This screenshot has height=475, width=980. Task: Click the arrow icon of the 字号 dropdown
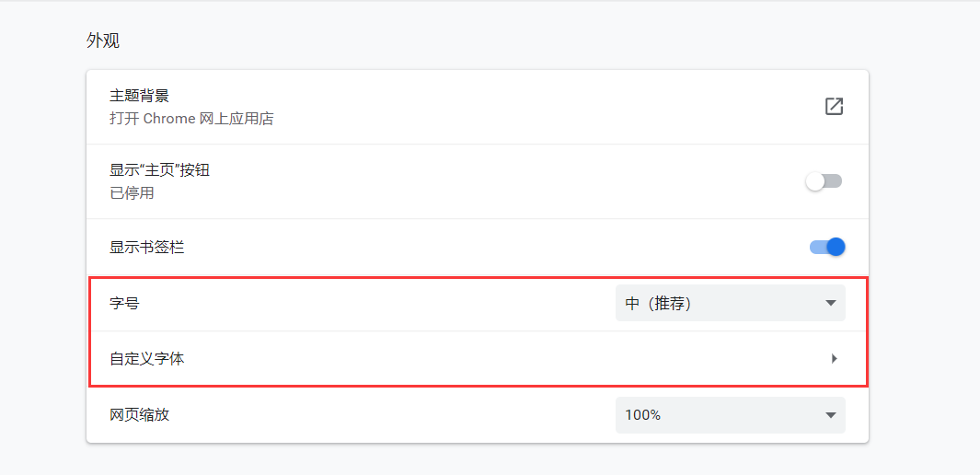pos(830,303)
